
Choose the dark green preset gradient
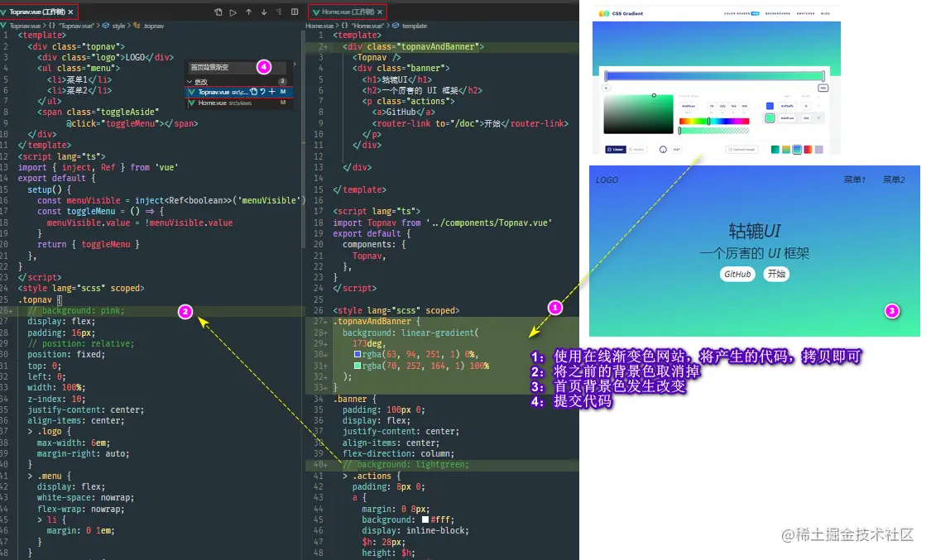[775, 150]
